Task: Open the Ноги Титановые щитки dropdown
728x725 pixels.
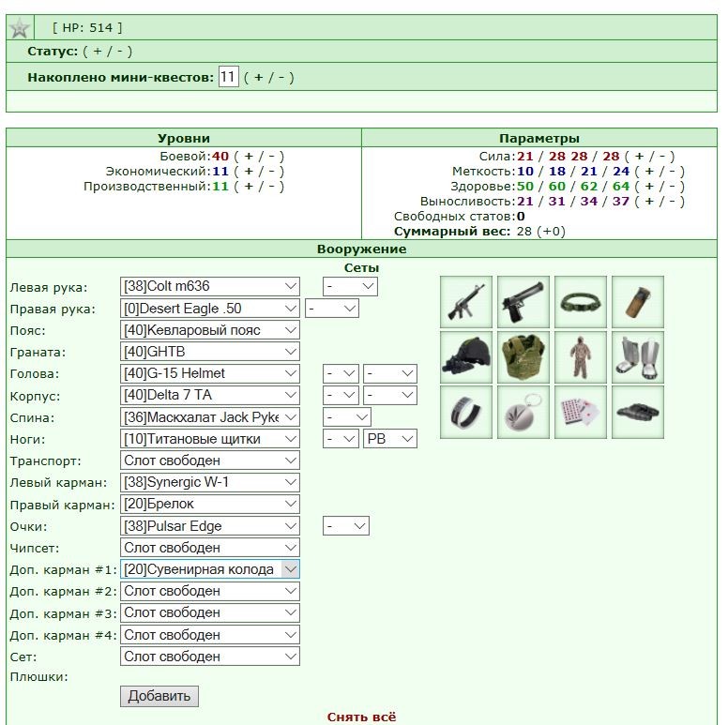Action: (210, 439)
